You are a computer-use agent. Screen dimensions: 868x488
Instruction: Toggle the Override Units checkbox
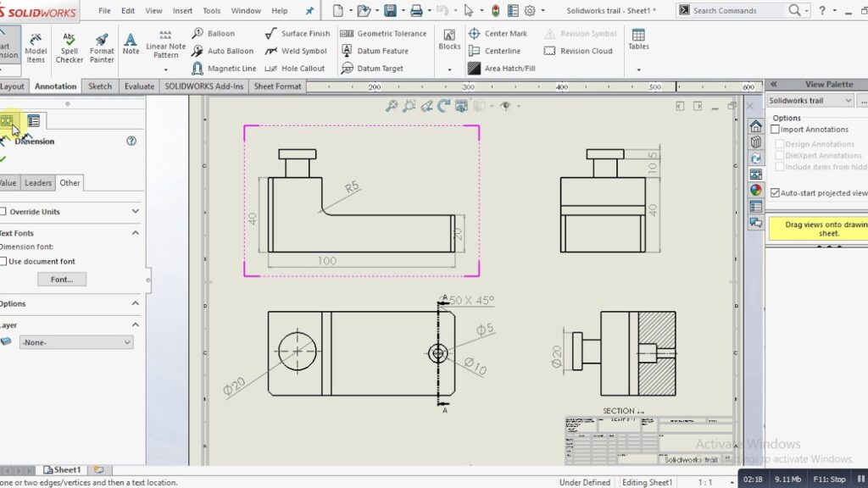(x=3, y=211)
